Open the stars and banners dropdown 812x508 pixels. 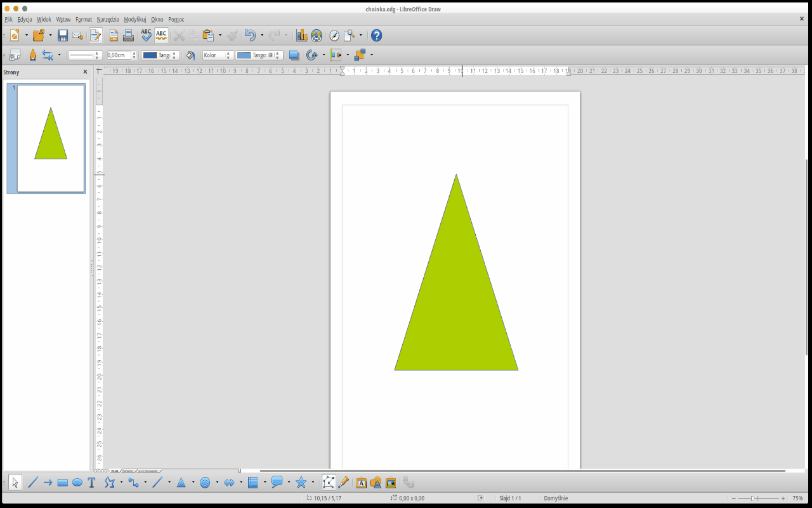point(312,483)
